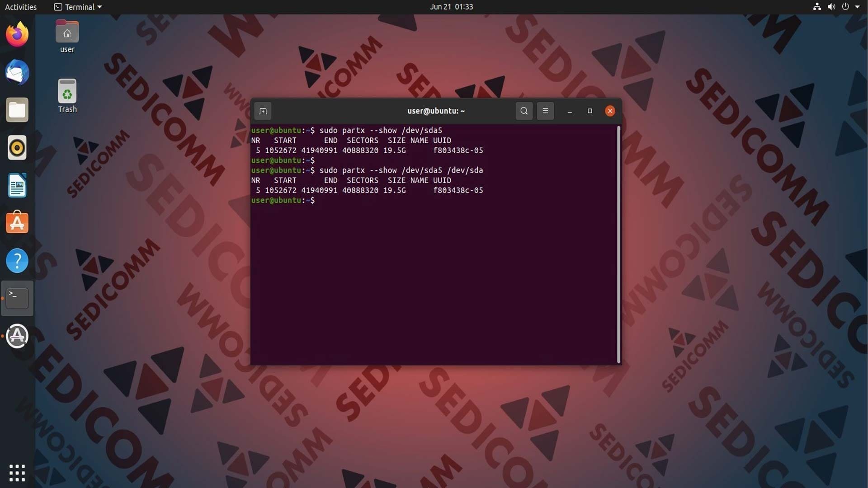Open Software Updater in the dock
The width and height of the screenshot is (868, 488).
(17, 336)
